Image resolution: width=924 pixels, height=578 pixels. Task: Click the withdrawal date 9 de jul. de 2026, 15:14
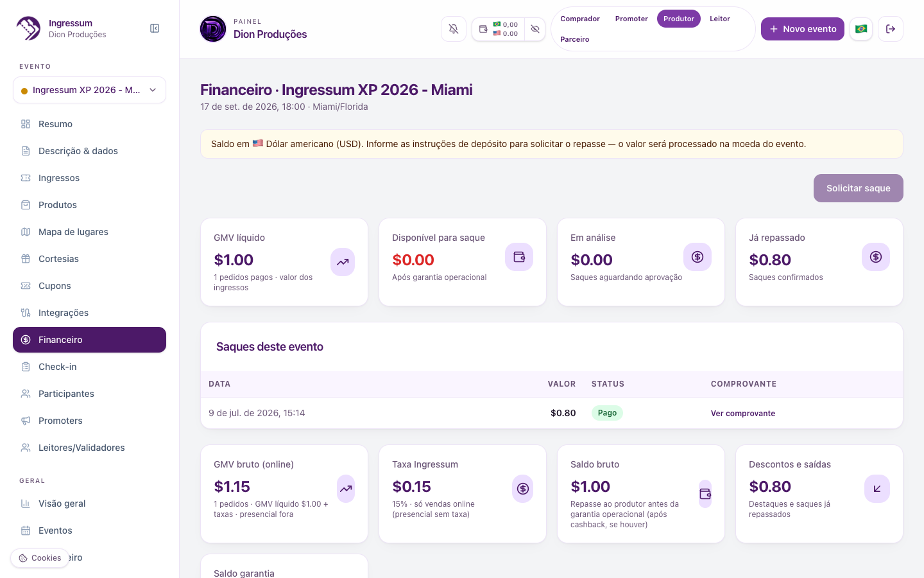click(257, 413)
